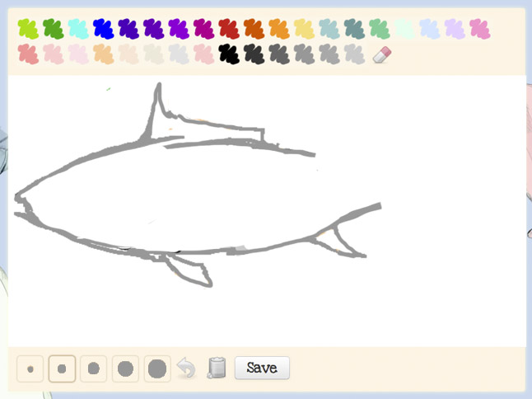Pick the charcoal color next to black

pyautogui.click(x=254, y=54)
